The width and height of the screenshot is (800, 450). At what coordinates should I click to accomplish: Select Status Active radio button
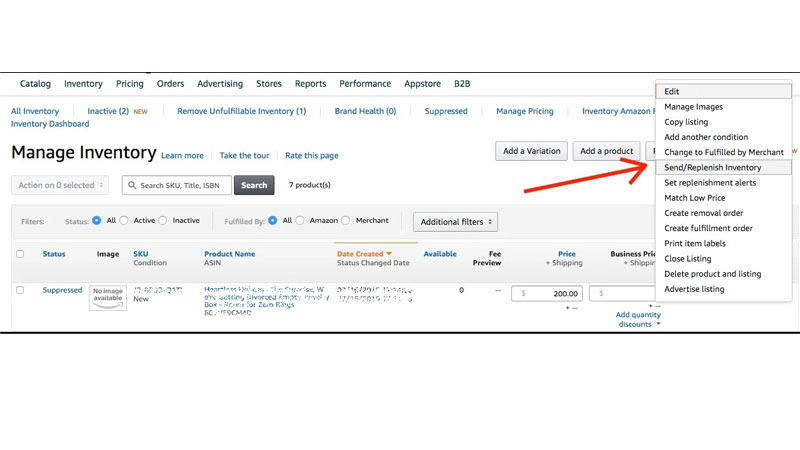(x=124, y=220)
